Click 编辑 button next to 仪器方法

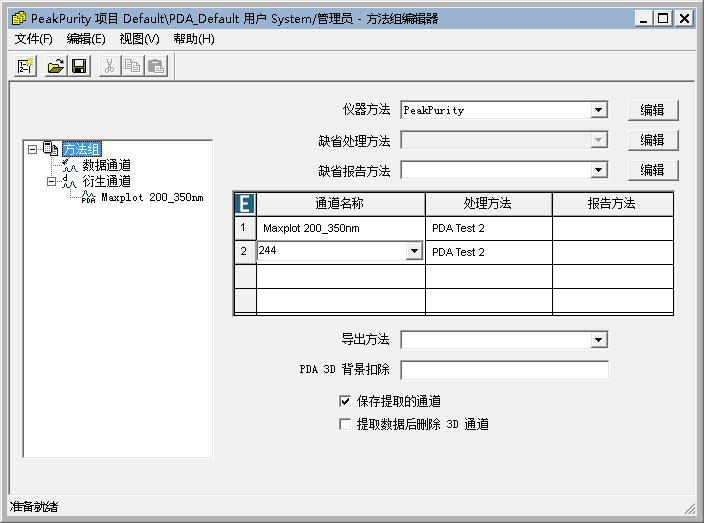(x=653, y=110)
